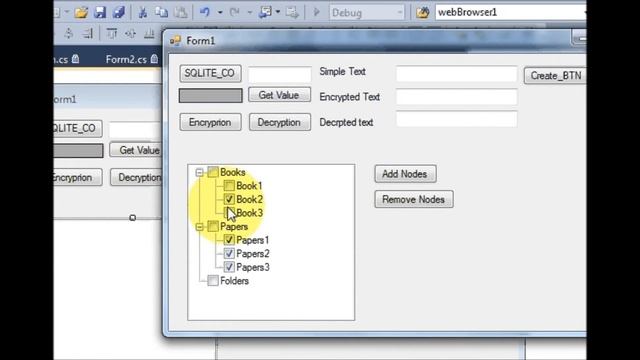Start debugging with the play icon
This screenshot has width=640, height=360.
pyautogui.click(x=316, y=13)
